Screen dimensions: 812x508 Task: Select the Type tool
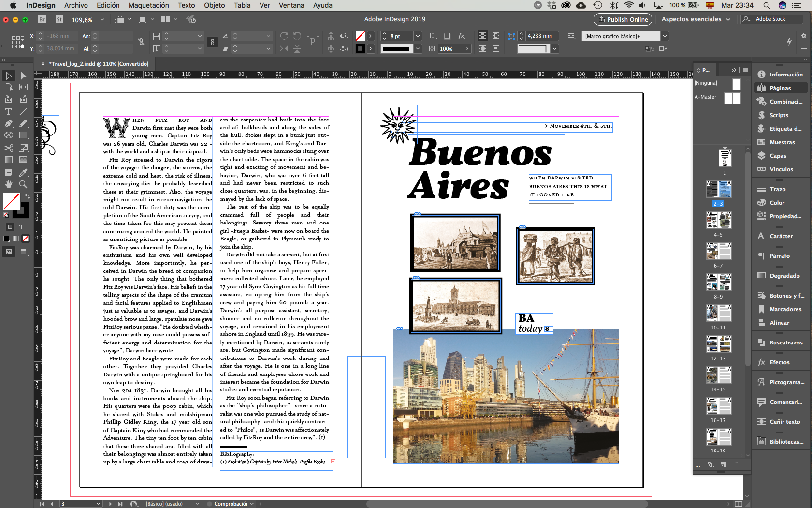(x=9, y=112)
